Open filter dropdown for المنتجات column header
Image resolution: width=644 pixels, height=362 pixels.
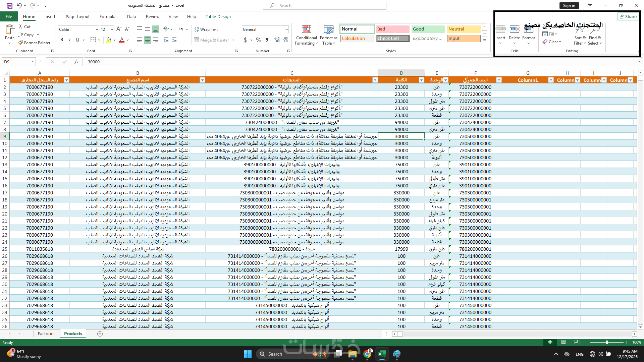(x=375, y=80)
